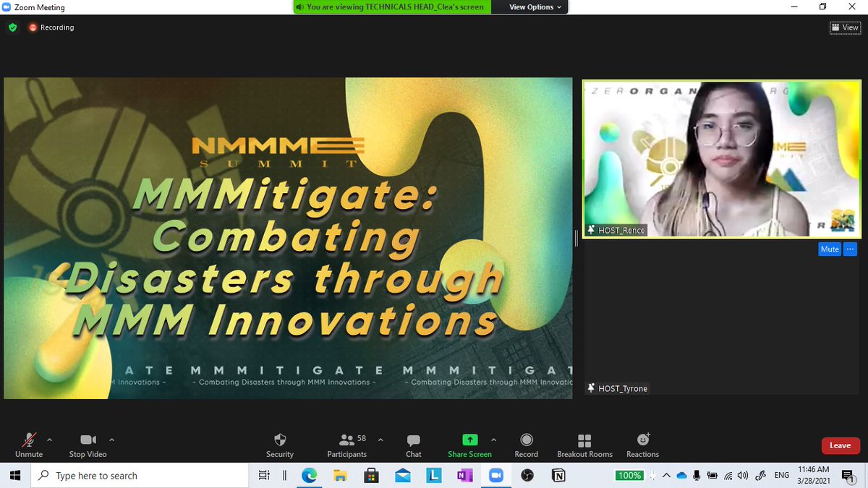Open more options for HOST_Tyrone tile
868x488 pixels.
pos(850,249)
